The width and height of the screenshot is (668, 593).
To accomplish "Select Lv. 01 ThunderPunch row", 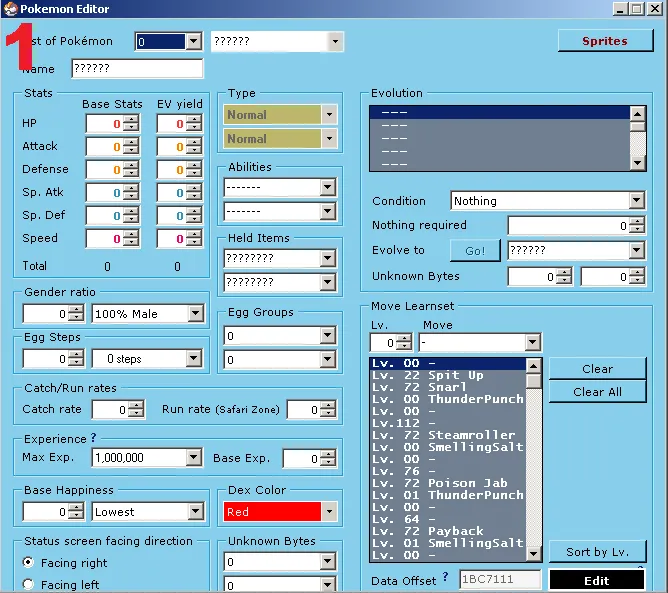I will pos(448,495).
